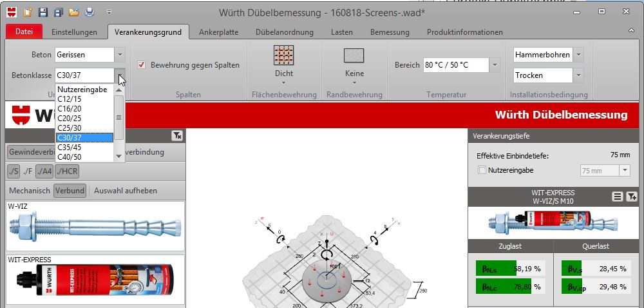Choose C35/45 concrete class

click(x=84, y=147)
